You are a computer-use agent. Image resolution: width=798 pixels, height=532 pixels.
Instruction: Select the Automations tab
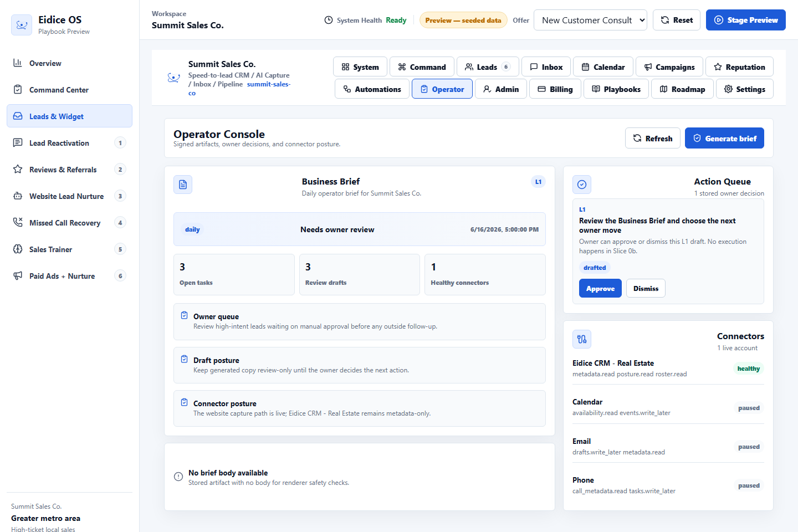coord(372,89)
